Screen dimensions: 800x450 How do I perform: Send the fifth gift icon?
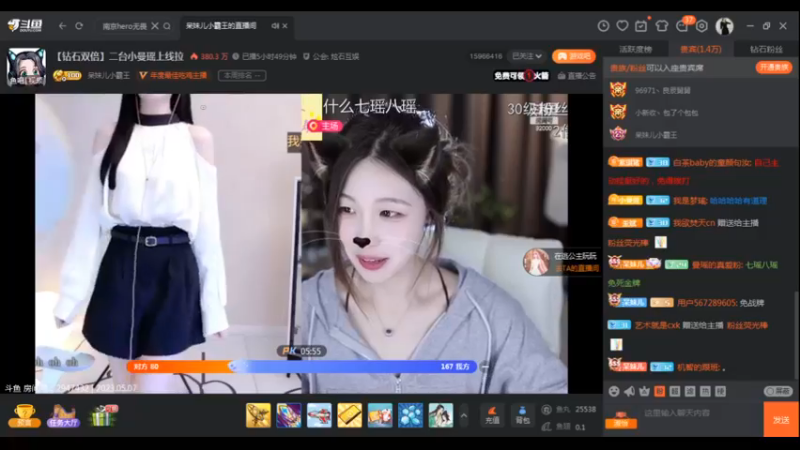tap(380, 415)
